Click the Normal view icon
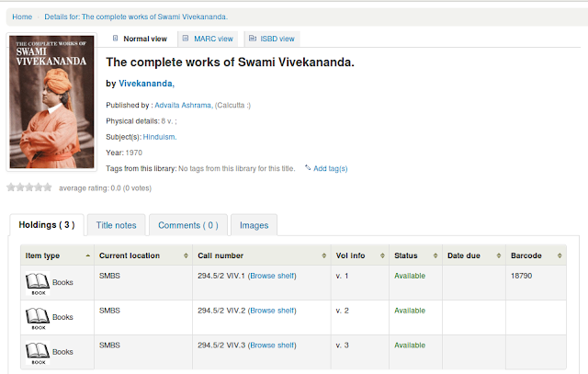This screenshot has width=588, height=374. click(115, 39)
